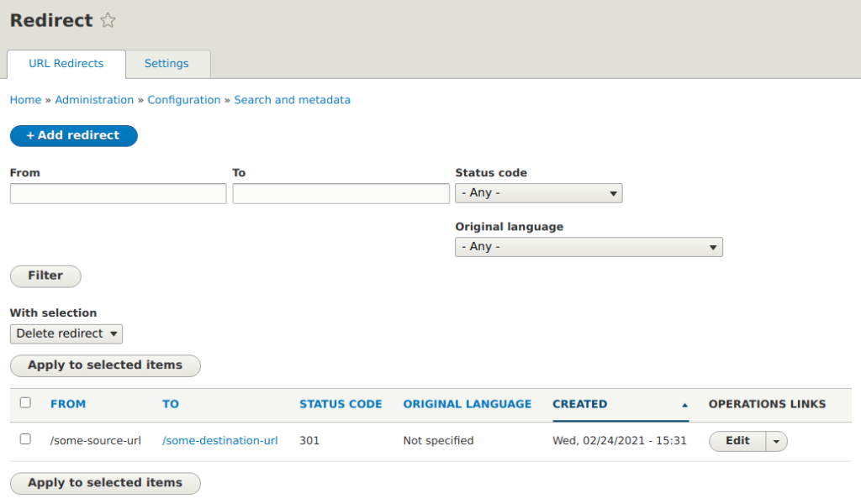Image resolution: width=861 pixels, height=504 pixels.
Task: Open the Original language dropdown
Action: [589, 247]
